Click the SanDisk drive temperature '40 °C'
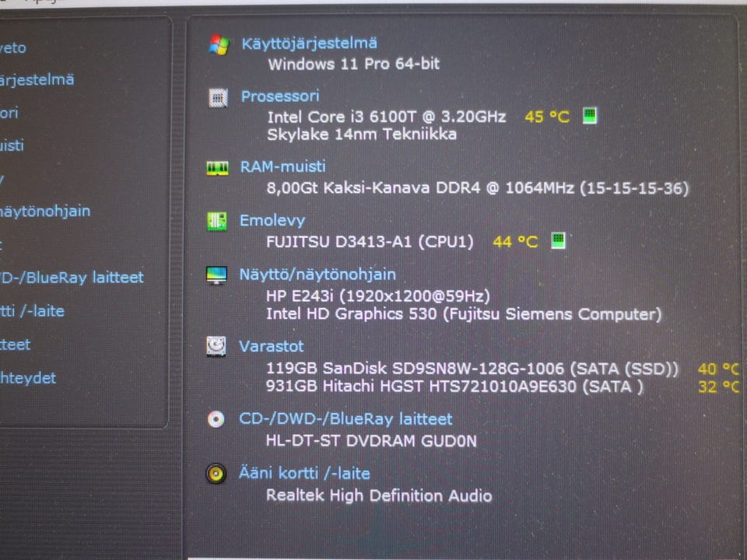 coord(718,369)
